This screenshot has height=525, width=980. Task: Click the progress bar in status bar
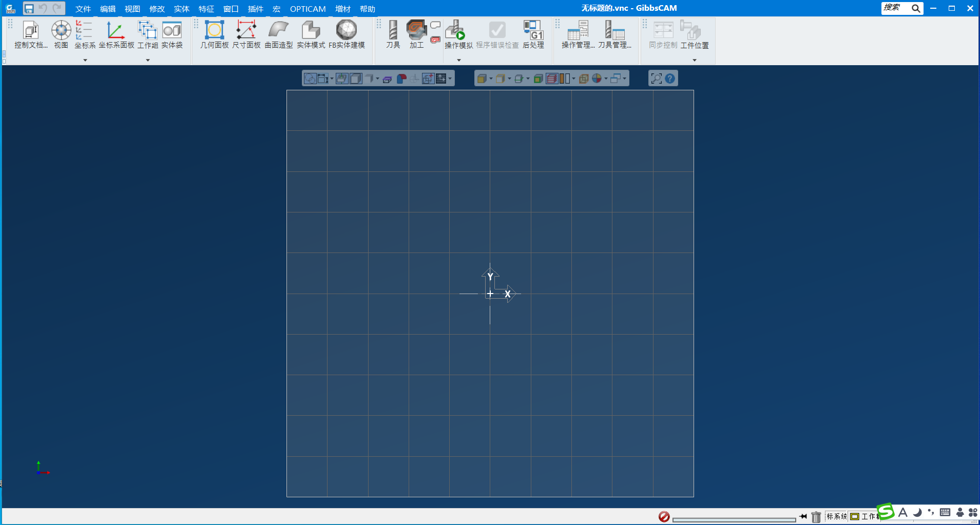[x=734, y=519]
